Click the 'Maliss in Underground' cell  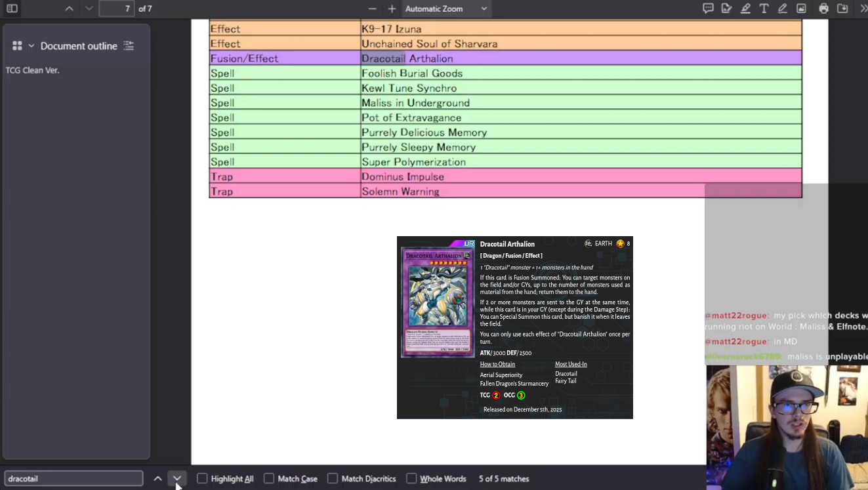coord(581,102)
